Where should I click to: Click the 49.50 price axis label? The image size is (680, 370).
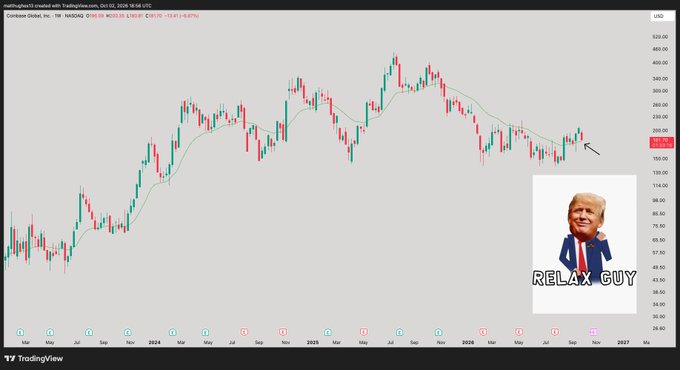pyautogui.click(x=660, y=268)
